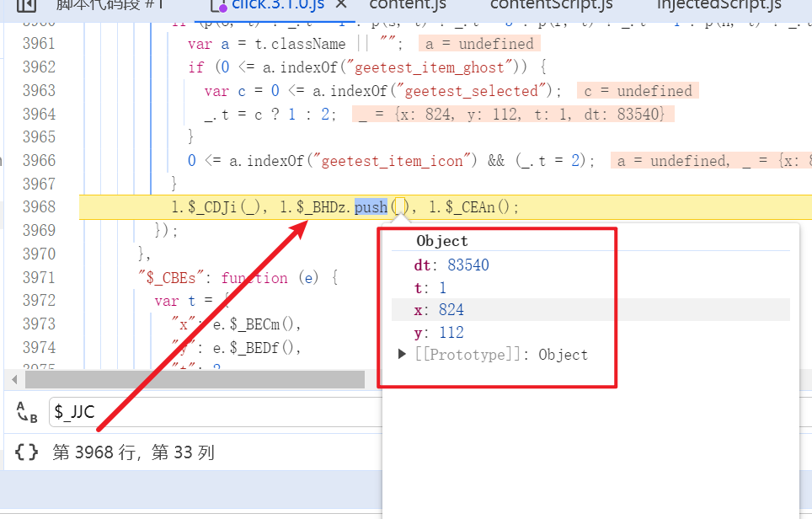Screen dimensions: 812x519
Task: Select the x: 824 property row
Action: (438, 310)
